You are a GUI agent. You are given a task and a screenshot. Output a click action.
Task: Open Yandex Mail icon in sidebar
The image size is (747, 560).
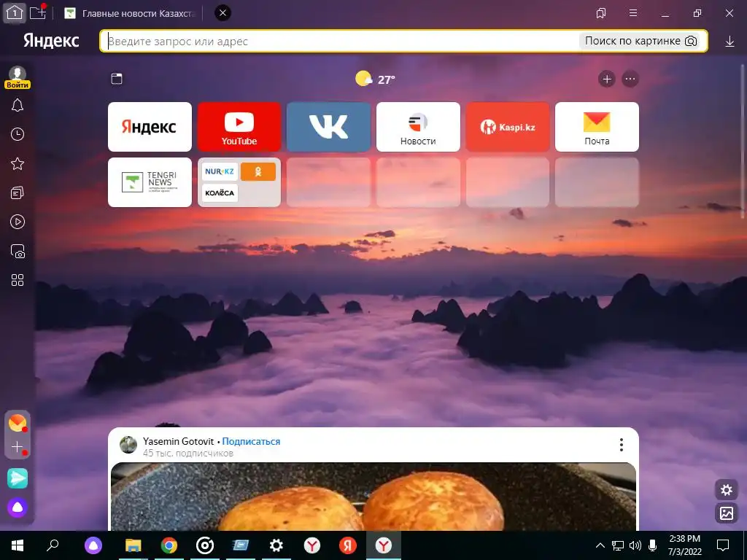click(18, 422)
